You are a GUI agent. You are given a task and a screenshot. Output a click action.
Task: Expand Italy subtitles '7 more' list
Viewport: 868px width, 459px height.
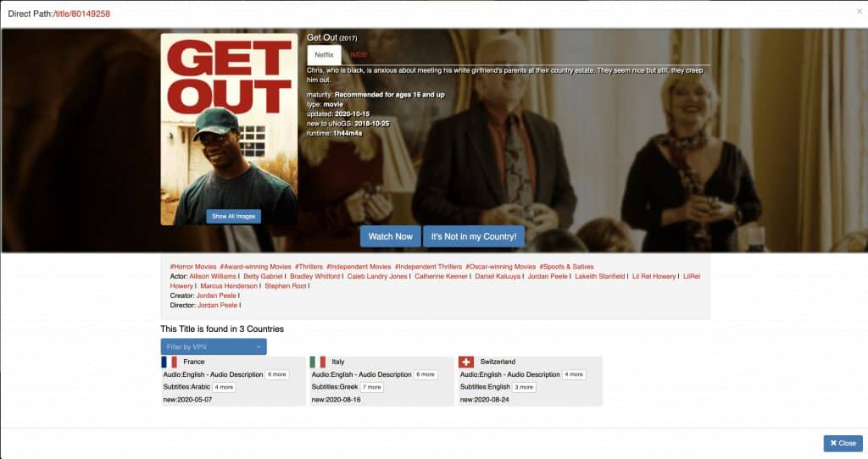(372, 387)
